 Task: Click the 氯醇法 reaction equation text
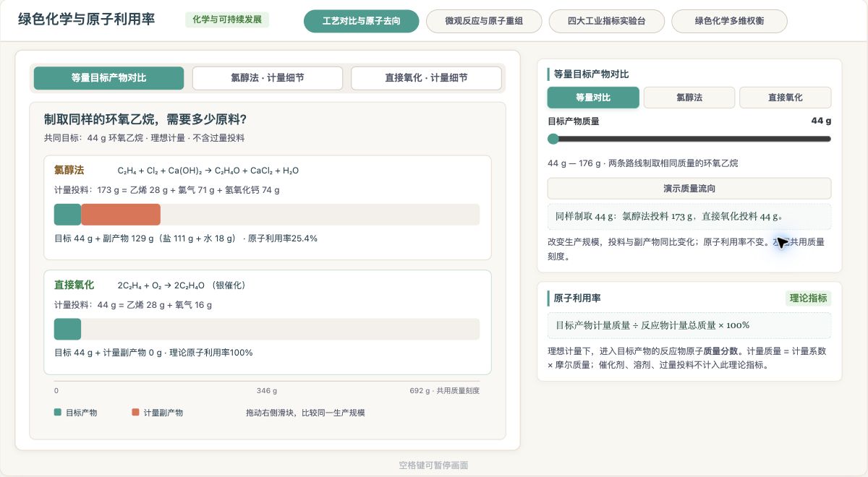[x=208, y=171]
